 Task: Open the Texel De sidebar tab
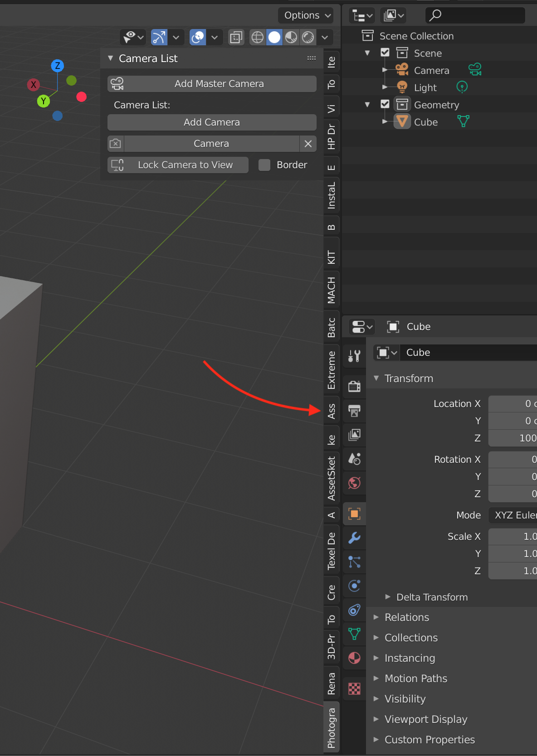pyautogui.click(x=332, y=551)
